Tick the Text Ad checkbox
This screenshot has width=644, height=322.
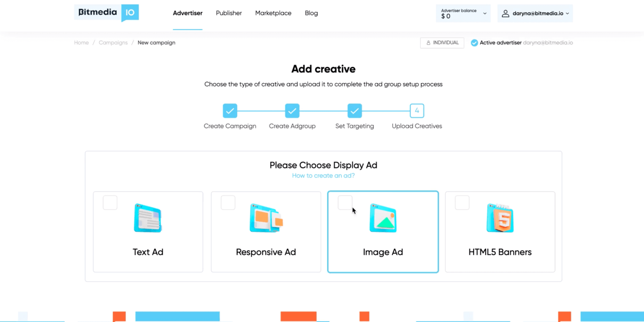(x=110, y=202)
